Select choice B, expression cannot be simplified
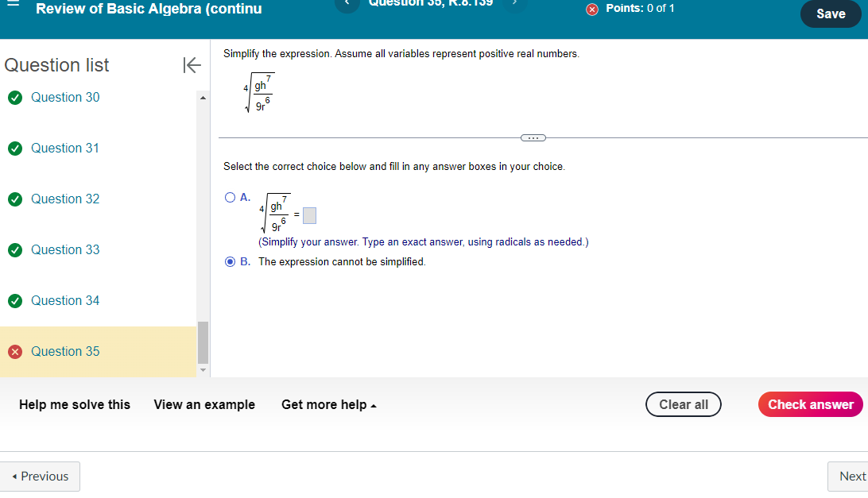This screenshot has width=868, height=498. point(229,261)
